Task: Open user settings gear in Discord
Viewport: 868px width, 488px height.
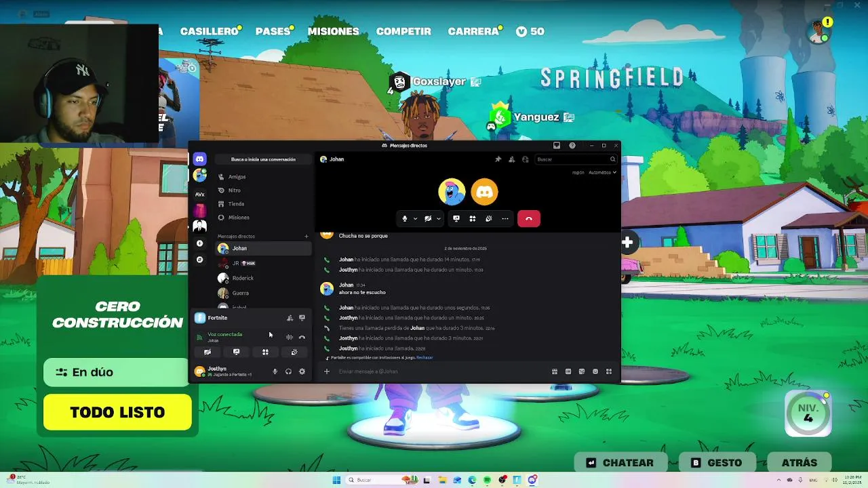Action: point(302,371)
